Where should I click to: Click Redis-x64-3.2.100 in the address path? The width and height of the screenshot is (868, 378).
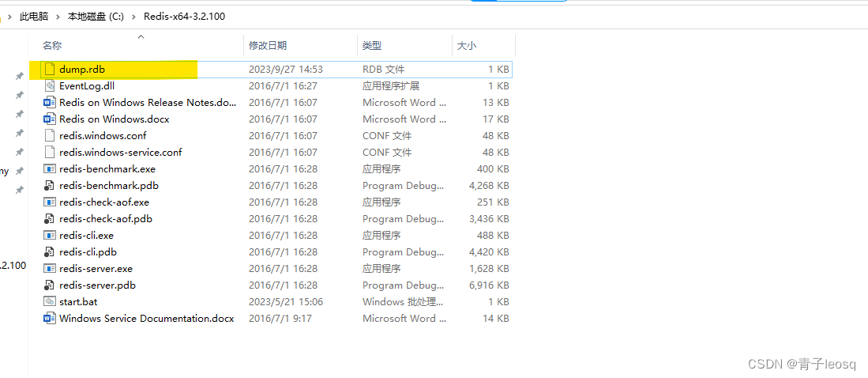click(x=184, y=17)
